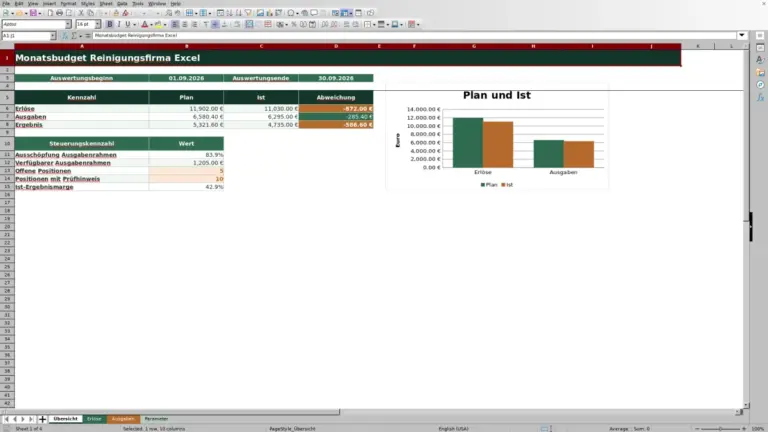Open the background color dropdown arrow
The width and height of the screenshot is (768, 432).
pos(165,24)
